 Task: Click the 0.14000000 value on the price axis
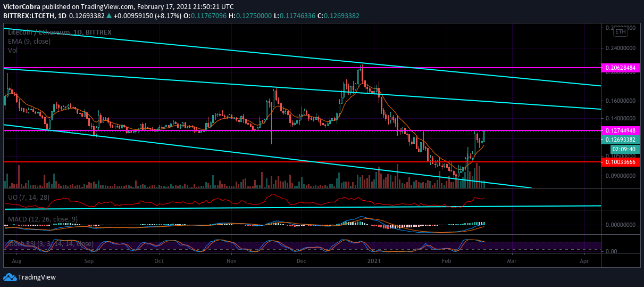pos(621,118)
